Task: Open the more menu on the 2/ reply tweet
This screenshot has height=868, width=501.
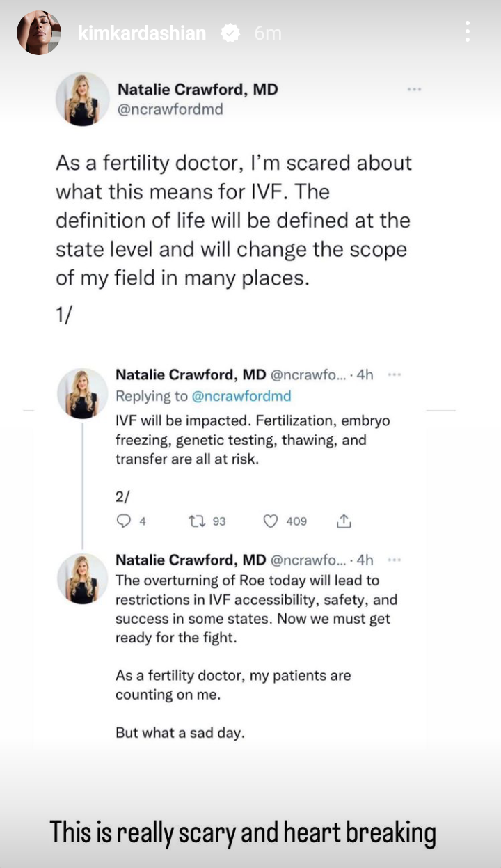Action: click(x=395, y=374)
